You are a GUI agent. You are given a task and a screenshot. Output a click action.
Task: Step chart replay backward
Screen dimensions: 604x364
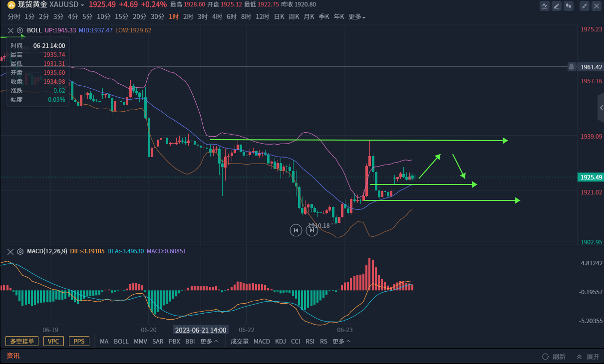(296, 230)
